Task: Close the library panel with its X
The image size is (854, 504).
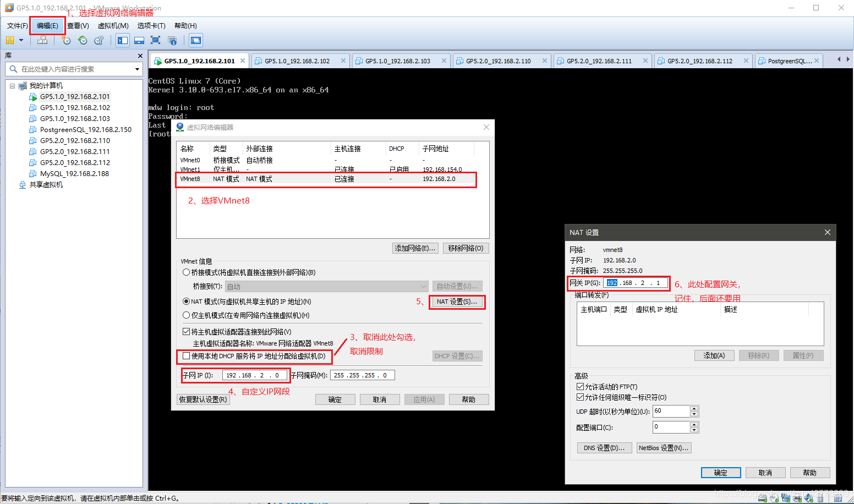Action: pyautogui.click(x=140, y=56)
